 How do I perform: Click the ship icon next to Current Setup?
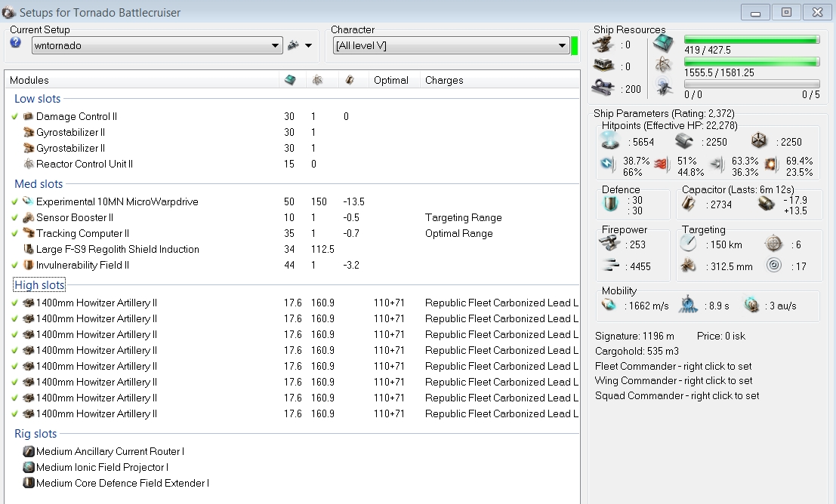293,45
